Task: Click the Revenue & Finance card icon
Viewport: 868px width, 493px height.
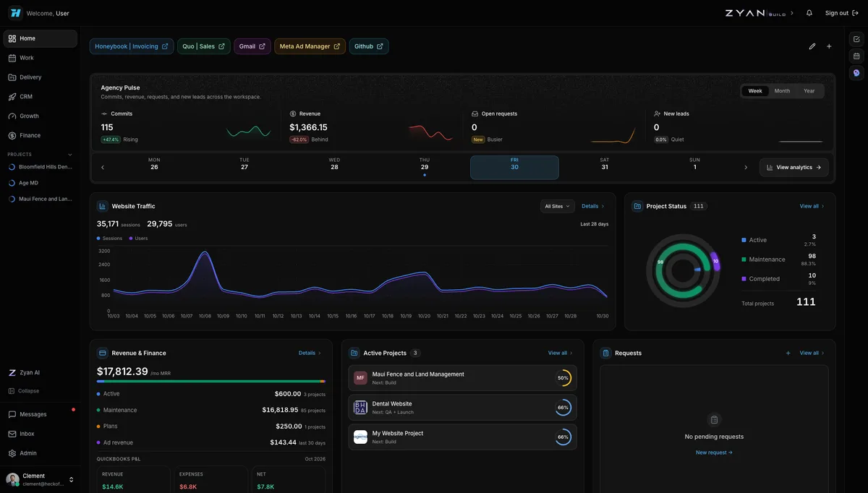Action: [x=102, y=353]
